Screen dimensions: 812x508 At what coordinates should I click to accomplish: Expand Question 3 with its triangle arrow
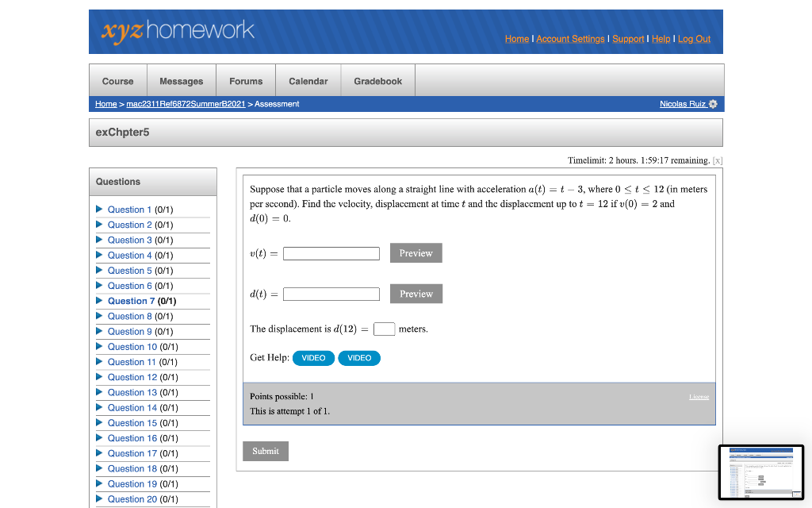(x=98, y=240)
